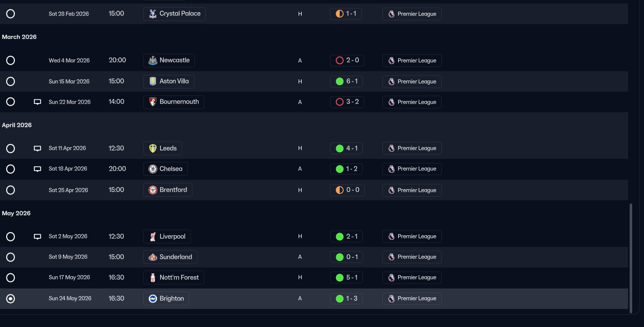Open the 6-1 Aston Villa result
The image size is (644, 327).
point(346,81)
